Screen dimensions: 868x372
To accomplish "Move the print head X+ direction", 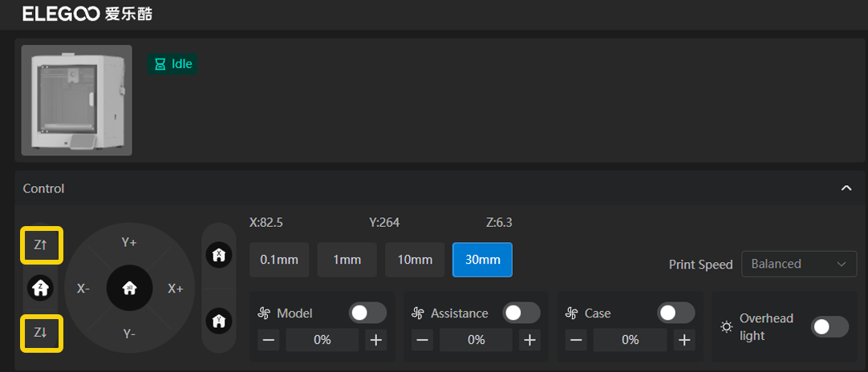I will (176, 289).
